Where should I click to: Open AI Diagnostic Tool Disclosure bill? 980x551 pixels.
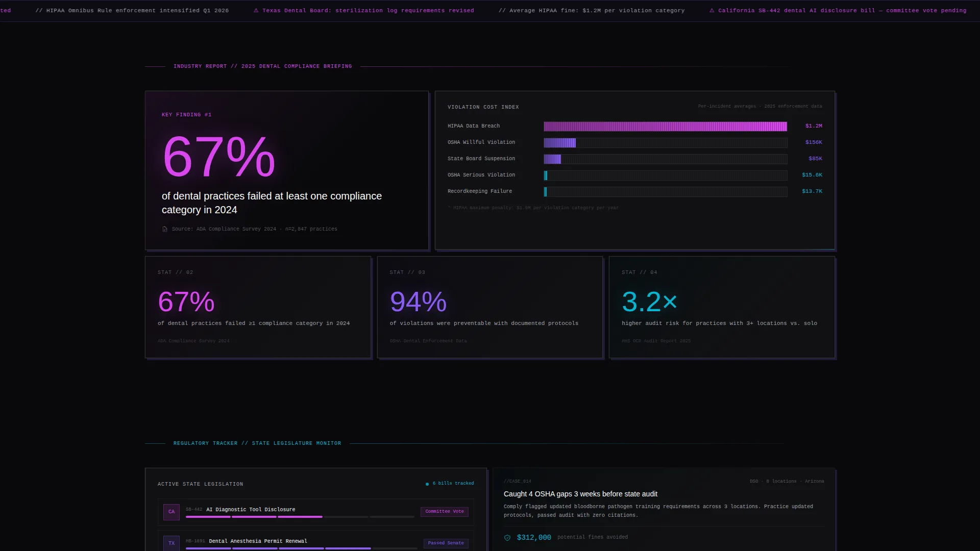251,510
